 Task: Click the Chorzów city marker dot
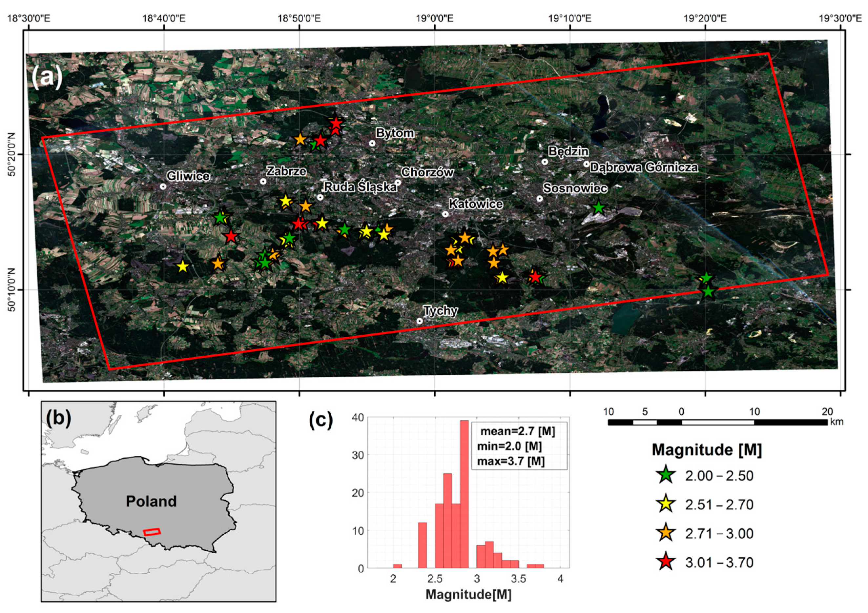tap(398, 183)
